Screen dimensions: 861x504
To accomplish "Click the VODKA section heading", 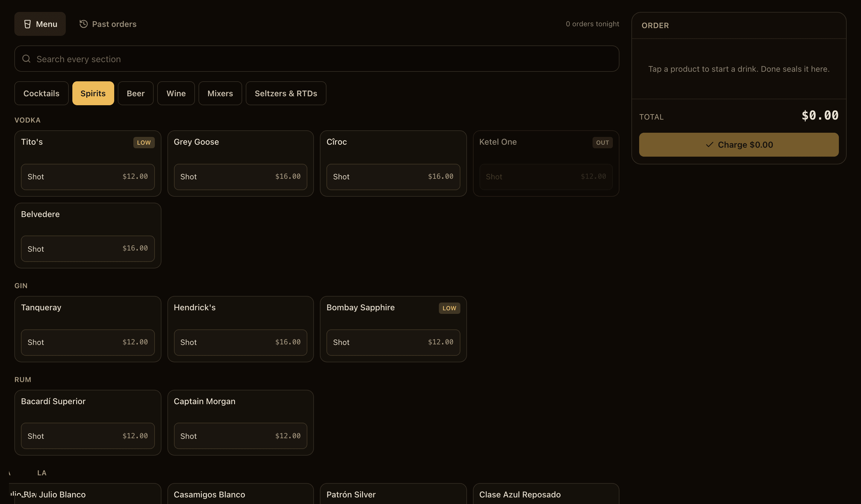I will pos(27,120).
